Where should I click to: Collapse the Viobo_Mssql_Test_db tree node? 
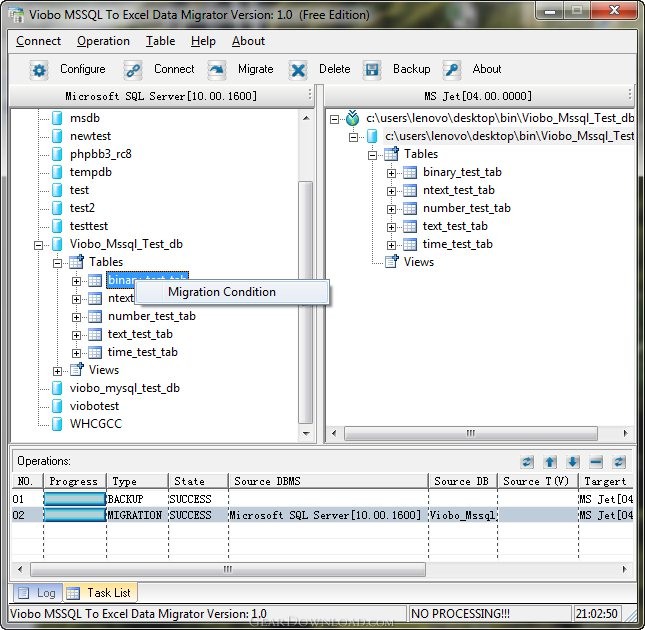pos(39,244)
